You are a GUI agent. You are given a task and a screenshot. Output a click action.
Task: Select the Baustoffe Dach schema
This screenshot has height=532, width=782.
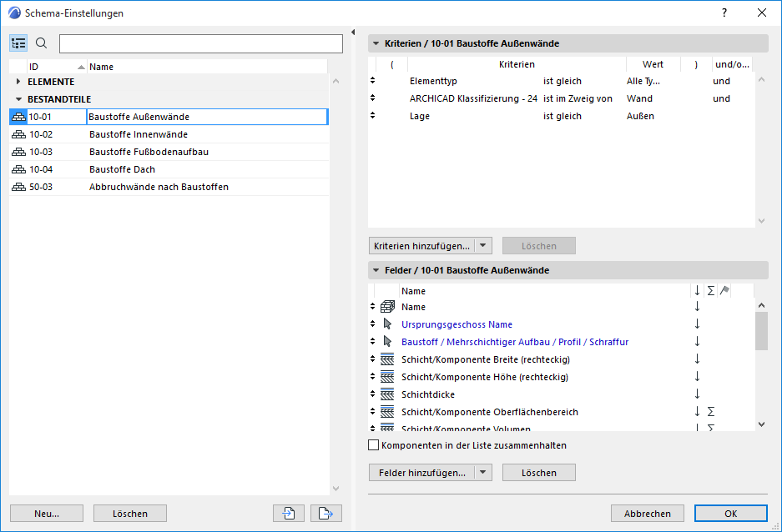[x=122, y=169]
